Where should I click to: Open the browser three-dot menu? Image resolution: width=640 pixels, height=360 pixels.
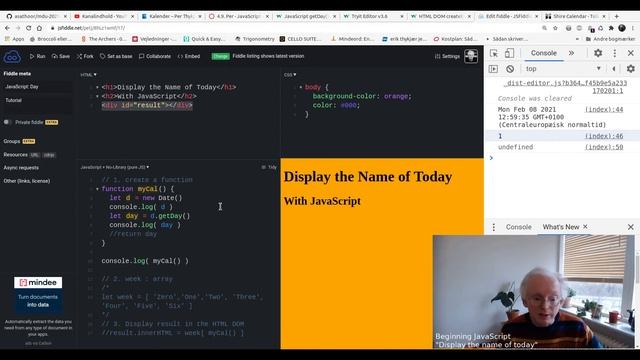[x=633, y=28]
